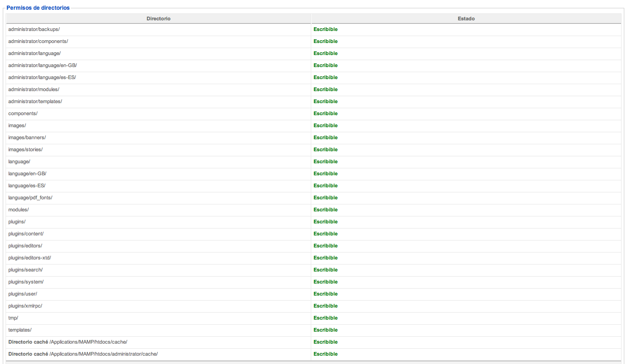The width and height of the screenshot is (628, 364).
Task: Click the Escribible status for templates/
Action: (326, 330)
